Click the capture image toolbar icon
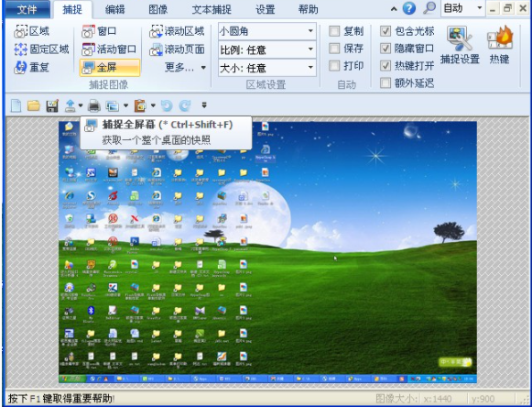Screen dimensions: 532x407 pos(112,106)
